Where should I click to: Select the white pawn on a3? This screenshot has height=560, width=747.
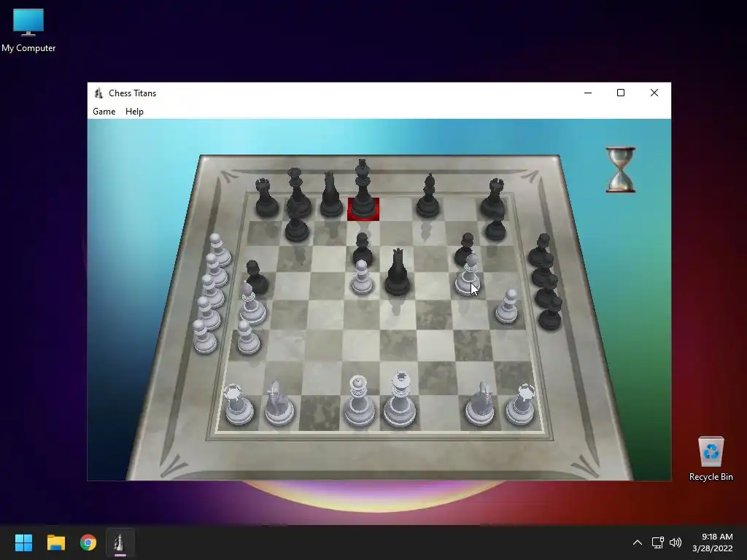point(248,338)
